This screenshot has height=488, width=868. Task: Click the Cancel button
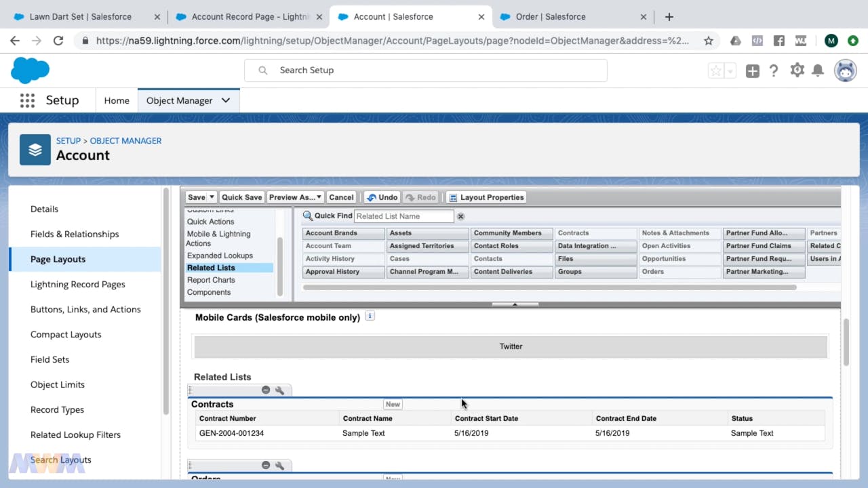(x=341, y=197)
